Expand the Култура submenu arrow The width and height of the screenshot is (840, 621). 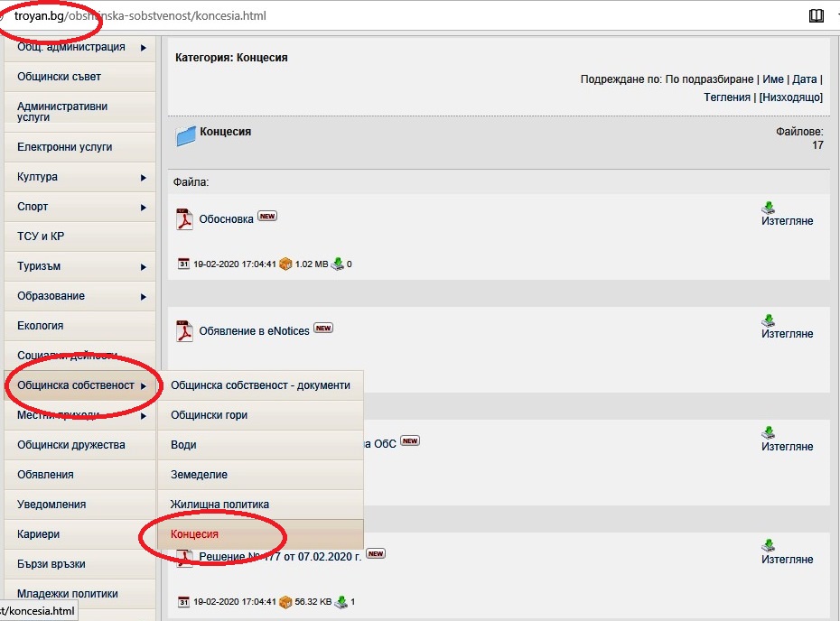tap(143, 177)
